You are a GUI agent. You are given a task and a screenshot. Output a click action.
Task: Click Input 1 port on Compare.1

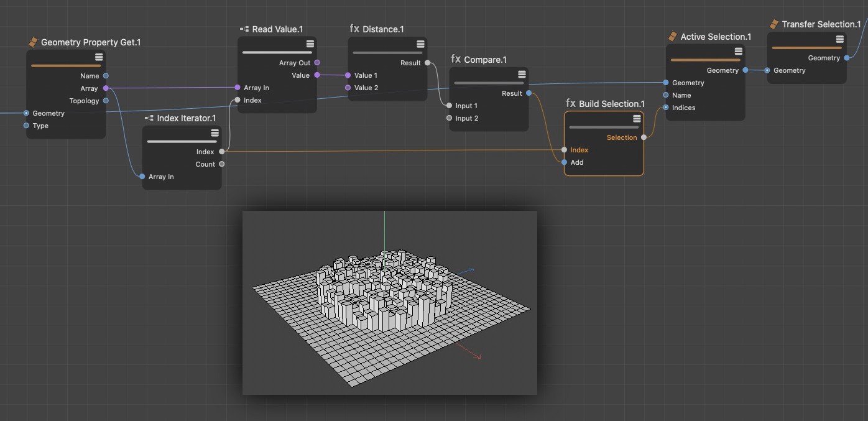point(449,106)
